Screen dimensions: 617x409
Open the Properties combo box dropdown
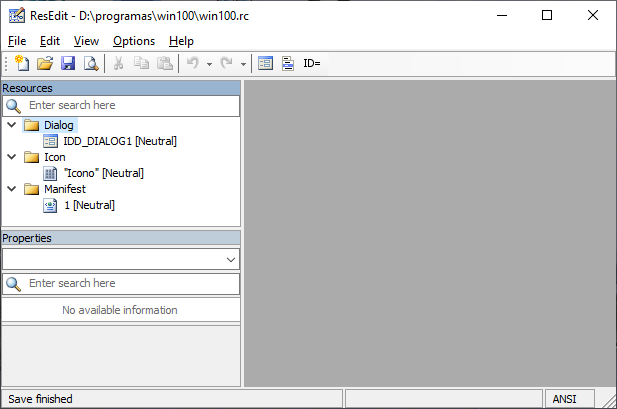coord(231,259)
